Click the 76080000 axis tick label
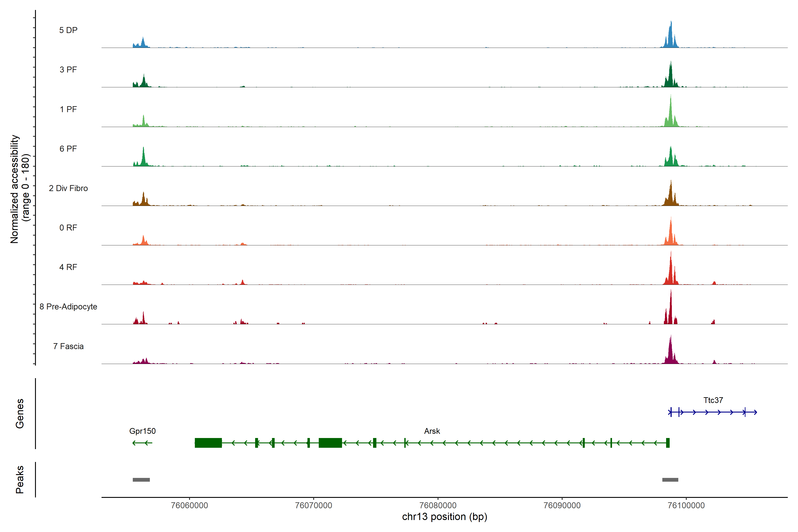Screen dimensions: 798x532 click(x=438, y=505)
